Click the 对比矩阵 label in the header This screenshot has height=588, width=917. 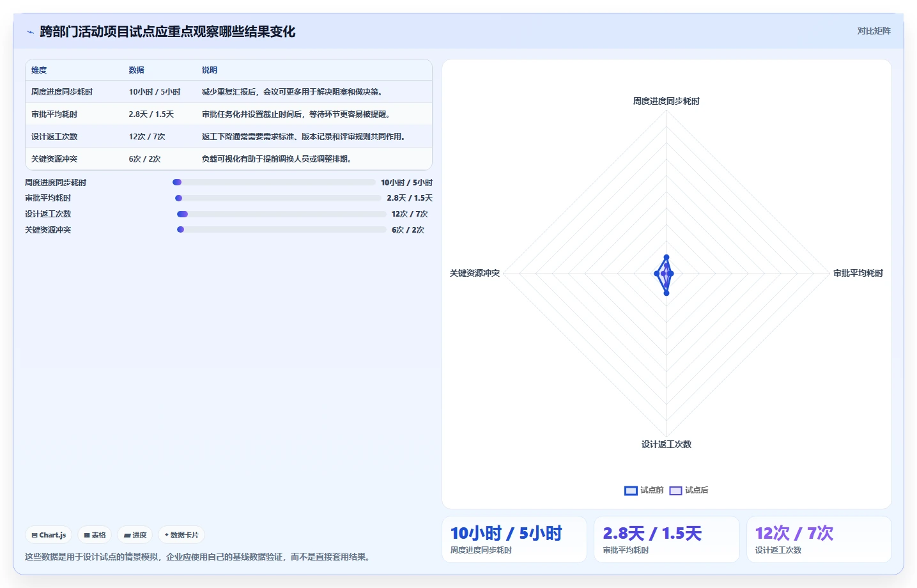pos(874,31)
